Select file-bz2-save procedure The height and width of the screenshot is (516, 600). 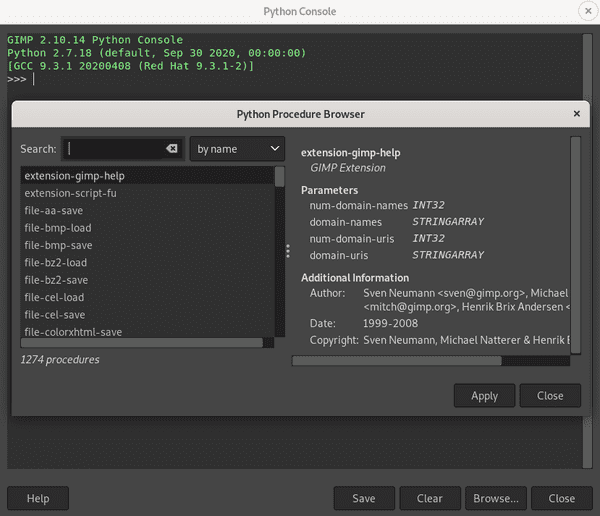click(x=148, y=280)
